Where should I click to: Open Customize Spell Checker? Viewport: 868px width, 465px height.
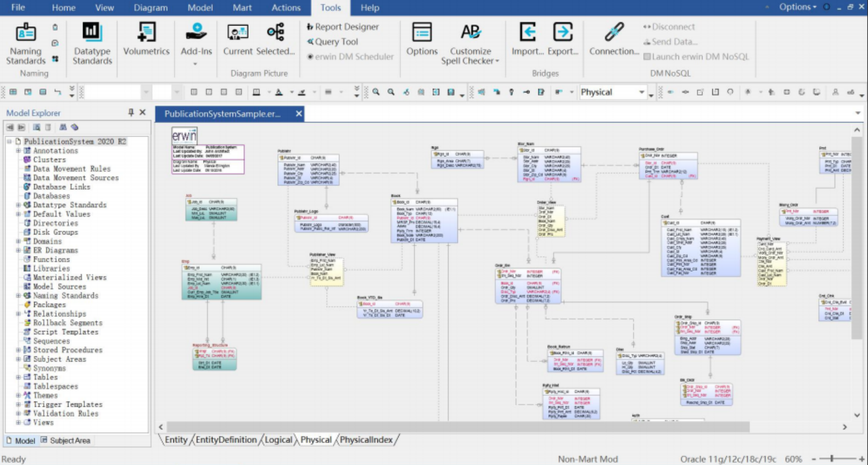470,44
